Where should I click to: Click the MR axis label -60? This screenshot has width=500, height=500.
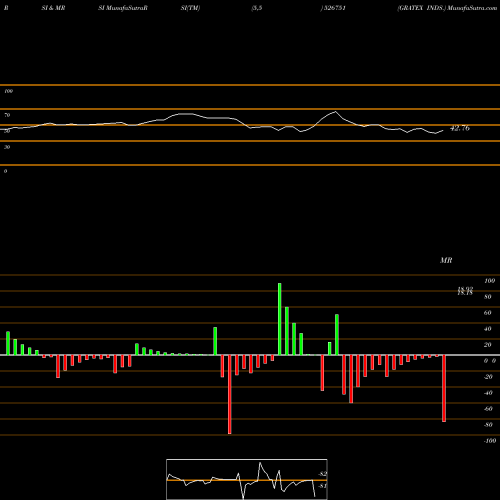(488, 409)
